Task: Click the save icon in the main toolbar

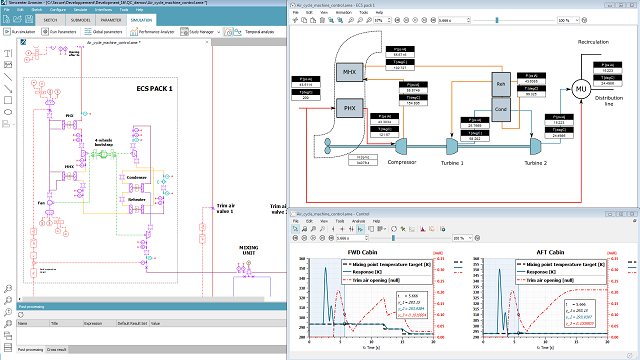Action: tap(29, 19)
